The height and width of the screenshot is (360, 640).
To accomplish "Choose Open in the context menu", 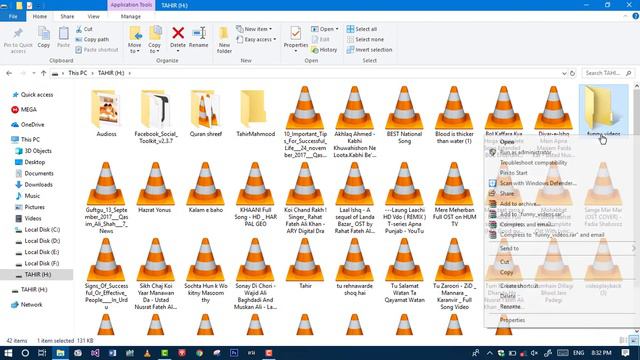I will [x=507, y=142].
